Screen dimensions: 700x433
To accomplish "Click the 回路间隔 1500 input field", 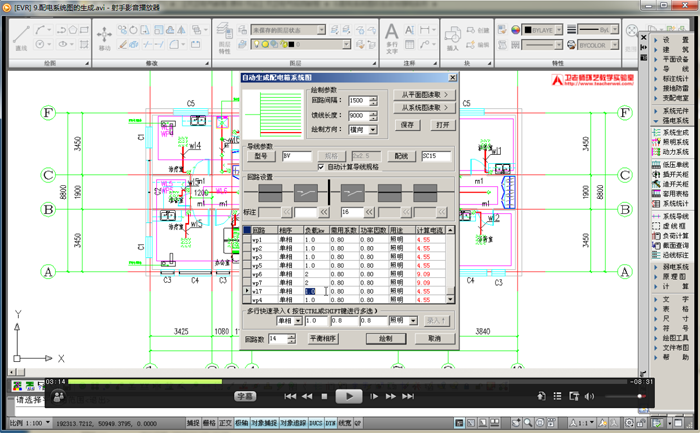I will pos(359,101).
